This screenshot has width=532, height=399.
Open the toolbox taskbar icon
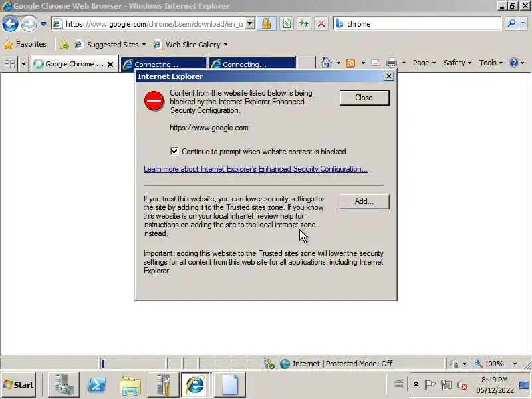164,385
